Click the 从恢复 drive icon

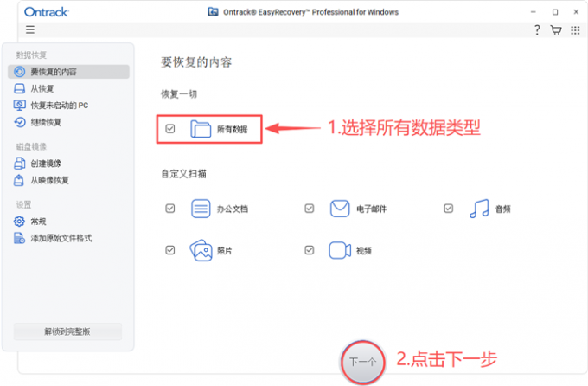[20, 88]
